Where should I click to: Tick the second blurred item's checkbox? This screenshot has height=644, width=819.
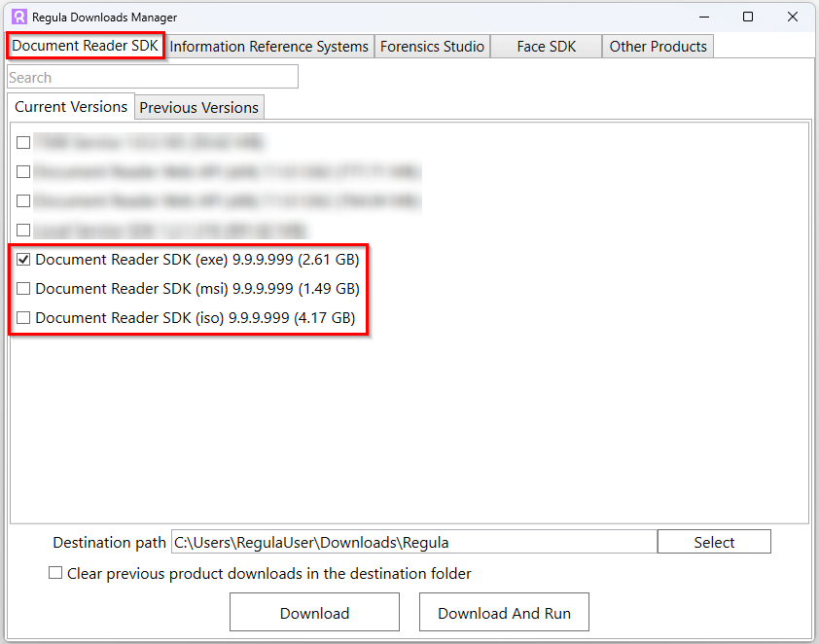23,171
